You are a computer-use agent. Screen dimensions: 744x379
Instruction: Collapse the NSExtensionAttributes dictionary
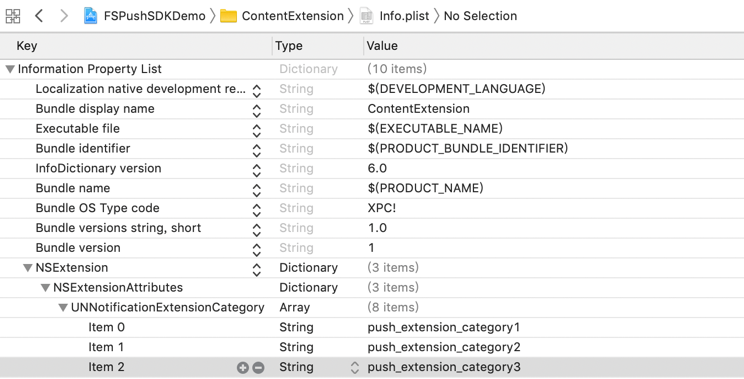pyautogui.click(x=46, y=288)
